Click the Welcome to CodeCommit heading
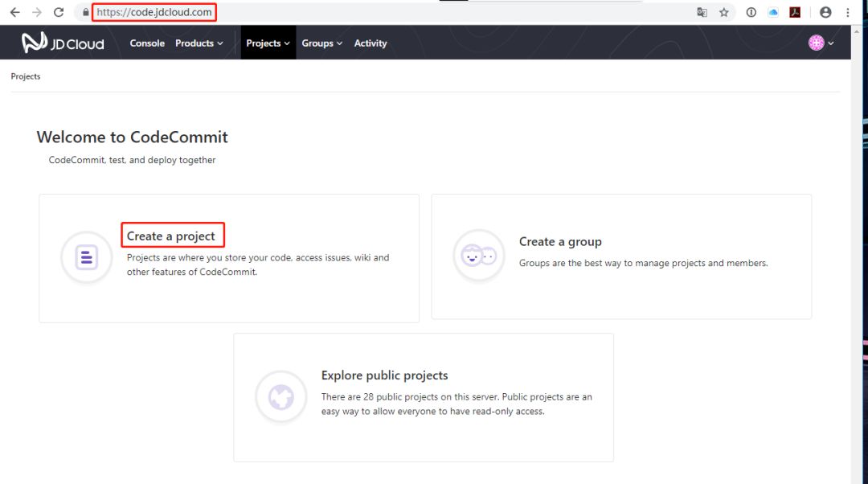 coord(133,137)
